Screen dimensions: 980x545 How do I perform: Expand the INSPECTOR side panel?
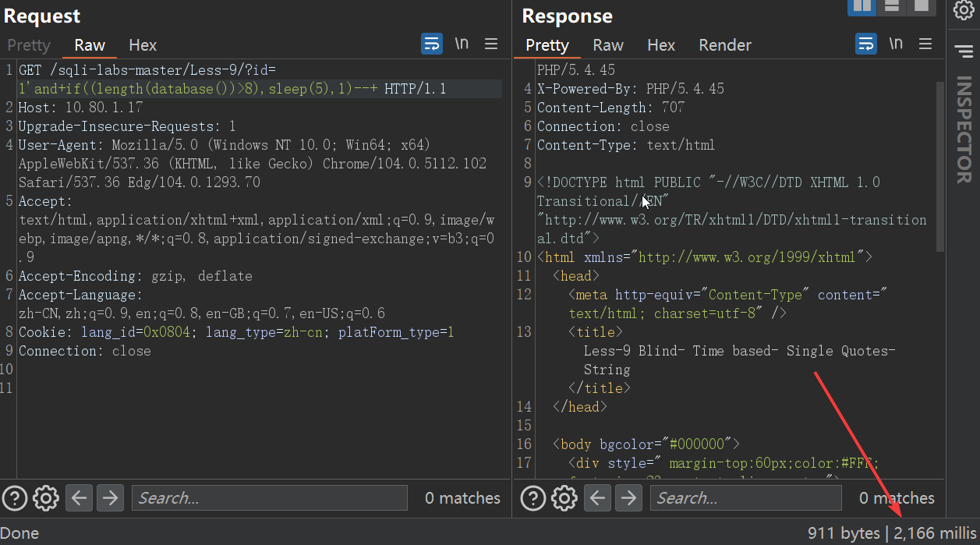tap(964, 129)
